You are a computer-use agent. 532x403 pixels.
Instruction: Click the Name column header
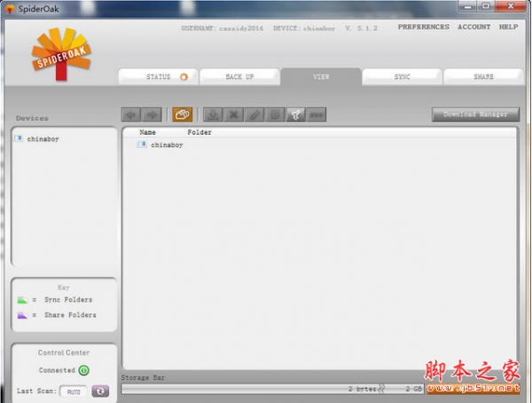[147, 132]
